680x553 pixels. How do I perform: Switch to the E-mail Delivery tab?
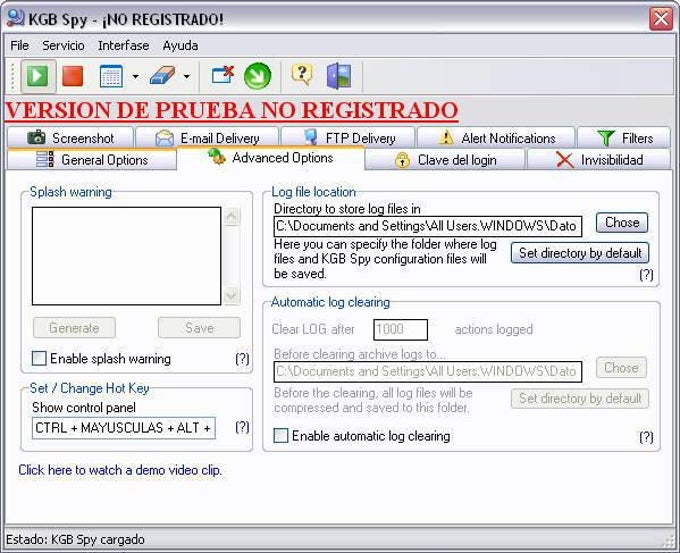[x=207, y=138]
